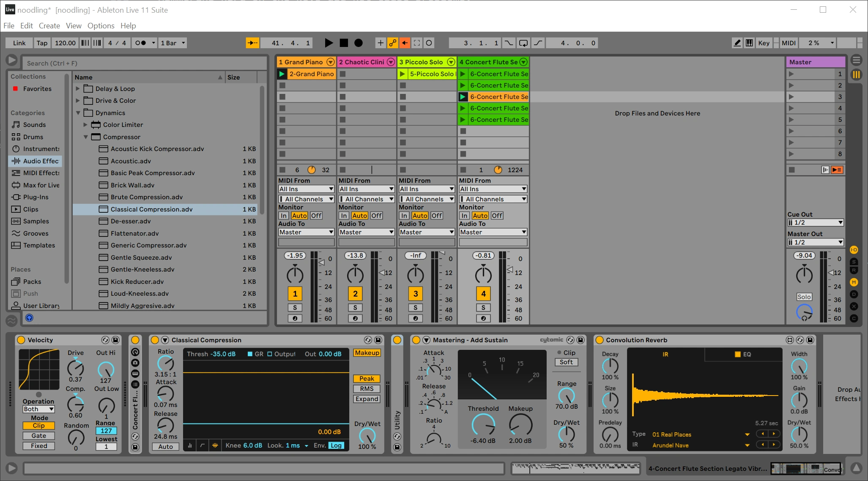Toggle Computer MIDI Keyboard icon
Viewport: 868px width, 481px height.
click(x=749, y=43)
